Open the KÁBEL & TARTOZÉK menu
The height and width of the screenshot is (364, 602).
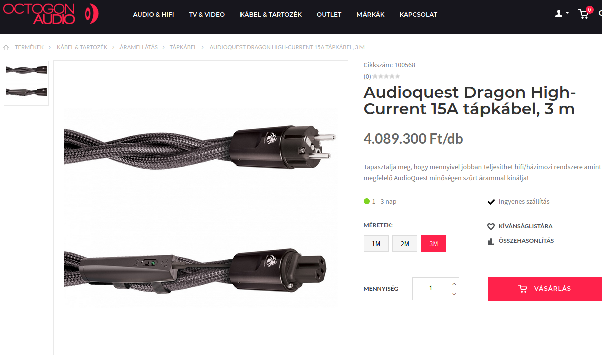[x=271, y=14]
